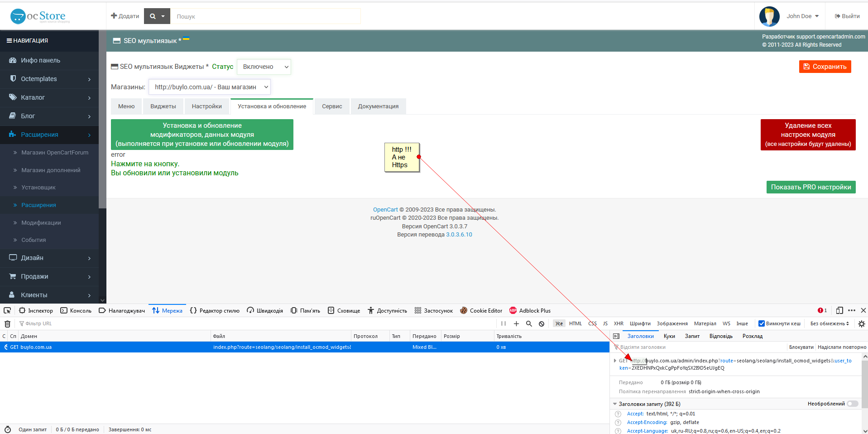Open Куки tab in request details
Viewport: 868px width, 434px height.
(x=669, y=336)
